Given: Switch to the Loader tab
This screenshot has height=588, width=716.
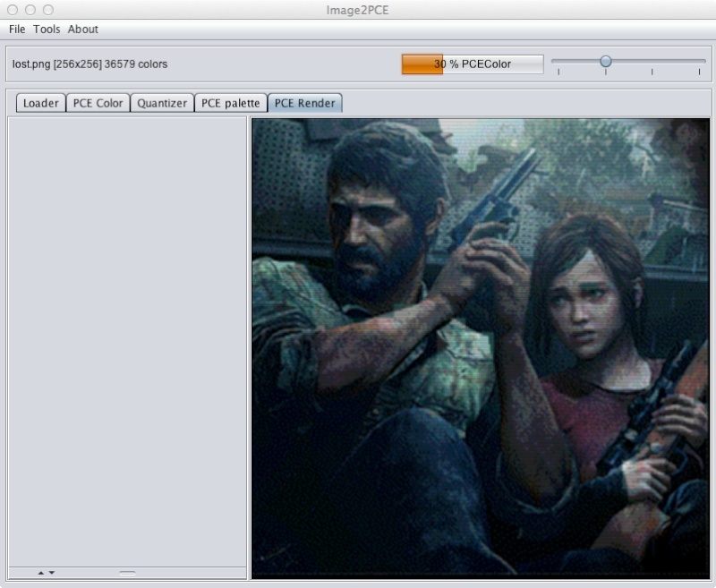Looking at the screenshot, I should click(x=41, y=103).
